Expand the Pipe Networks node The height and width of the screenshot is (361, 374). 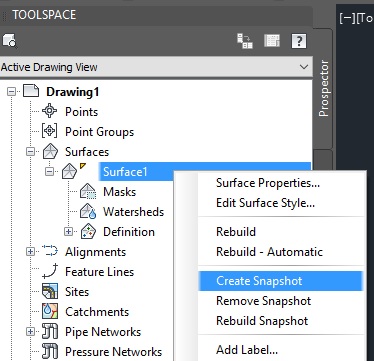tap(31, 332)
